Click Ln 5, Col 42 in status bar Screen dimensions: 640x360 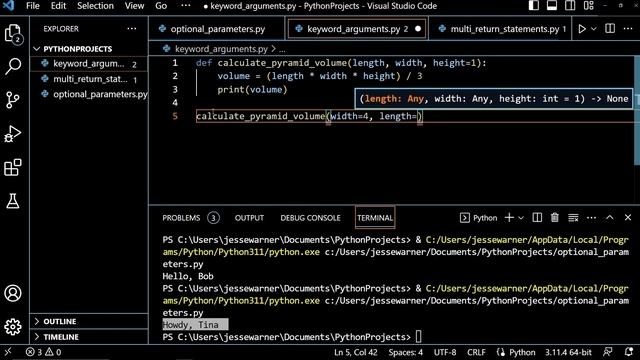(356, 352)
